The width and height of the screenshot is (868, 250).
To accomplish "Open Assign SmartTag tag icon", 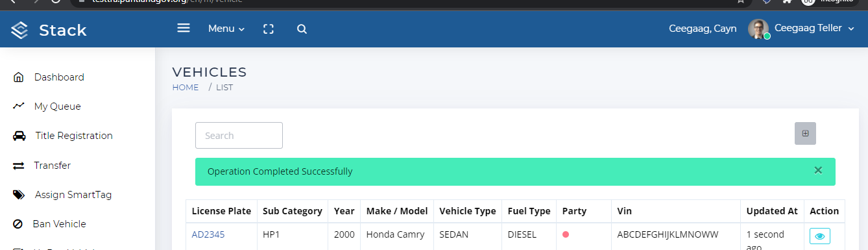I will coord(19,195).
